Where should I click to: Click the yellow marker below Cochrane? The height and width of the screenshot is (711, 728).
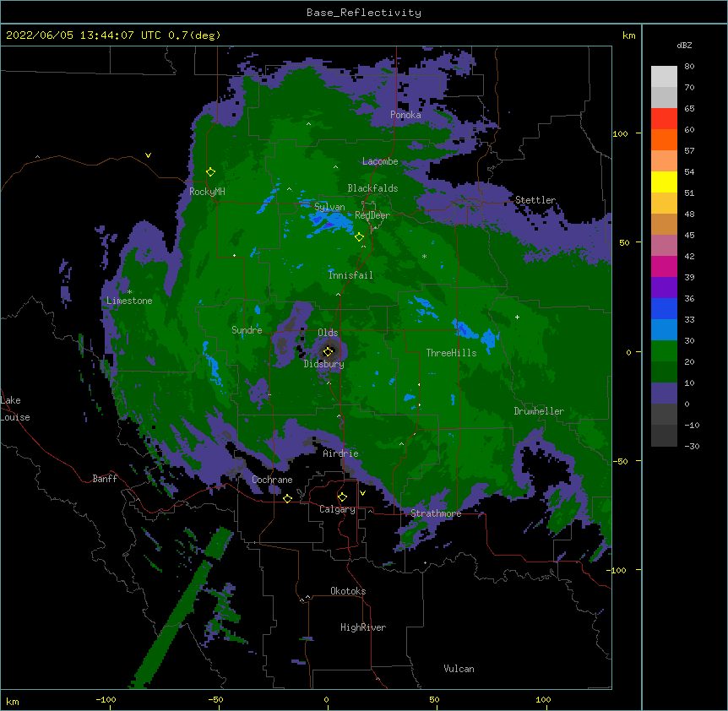point(287,498)
